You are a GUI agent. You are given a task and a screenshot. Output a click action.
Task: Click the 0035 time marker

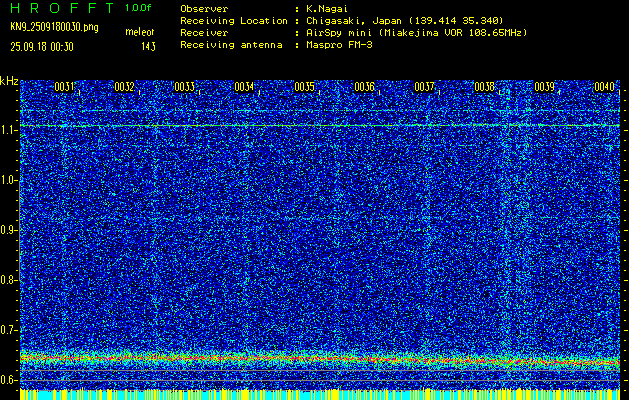[304, 87]
